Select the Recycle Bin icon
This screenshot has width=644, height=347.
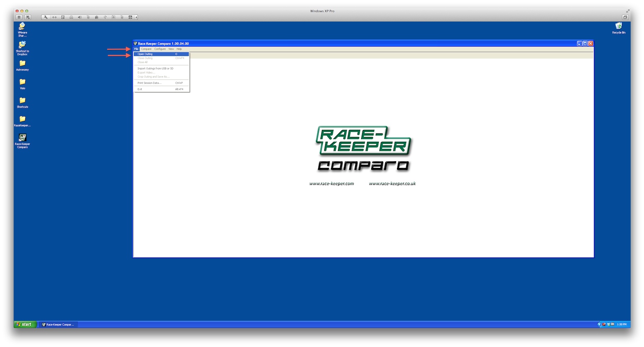[x=619, y=28]
